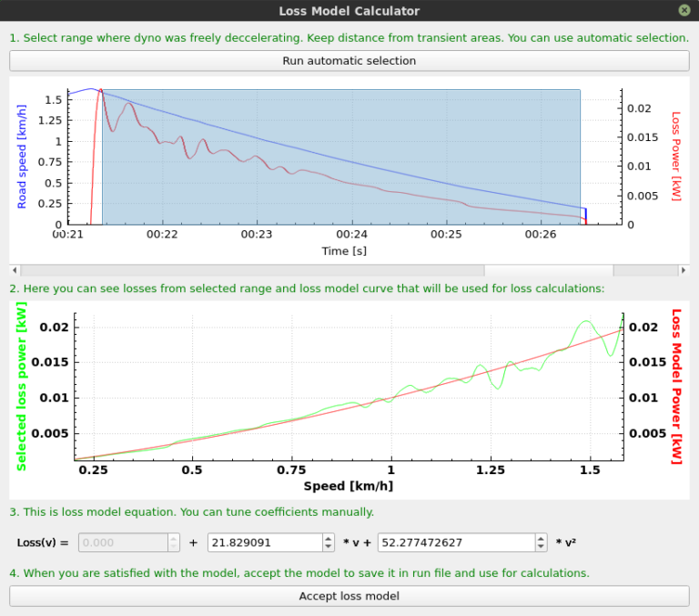Screen dimensions: 699x616
Task: Click right edge of the blue selection region
Action: coord(581,155)
